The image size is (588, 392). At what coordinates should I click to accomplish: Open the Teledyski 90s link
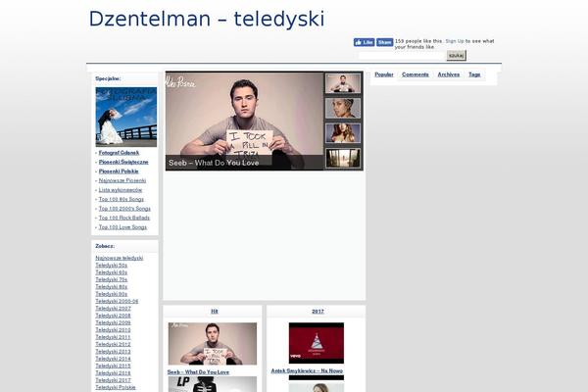click(x=112, y=294)
